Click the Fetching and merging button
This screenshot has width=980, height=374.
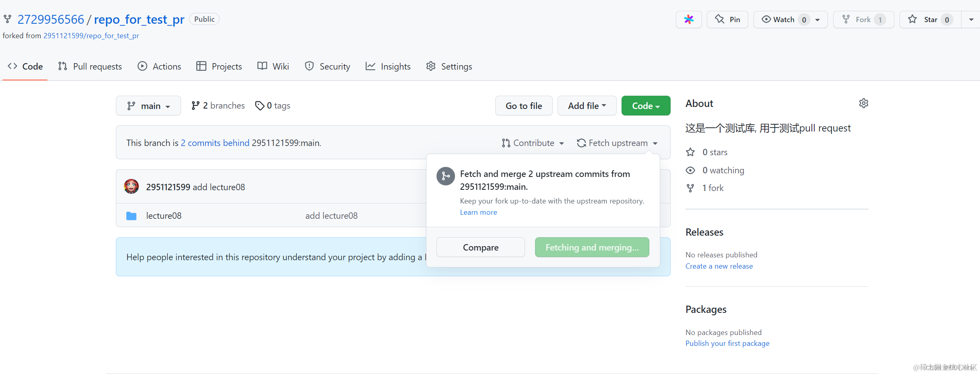click(592, 247)
